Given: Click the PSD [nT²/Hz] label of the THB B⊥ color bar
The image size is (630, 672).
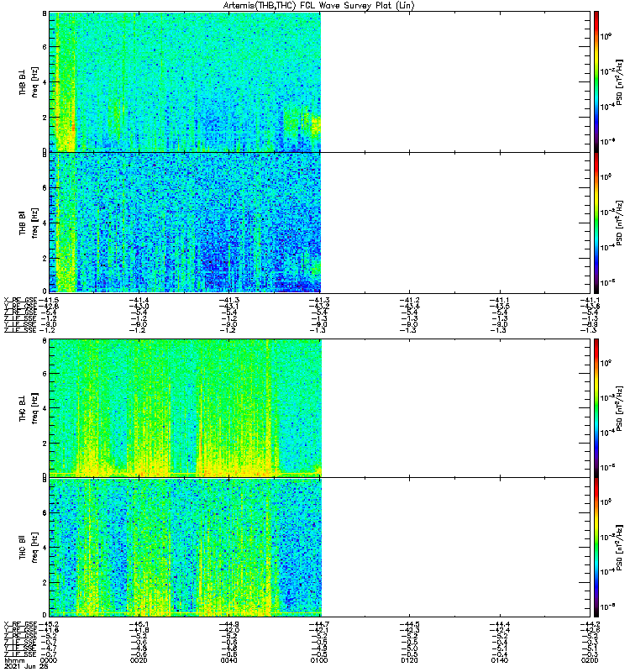Looking at the screenshot, I should (x=619, y=81).
